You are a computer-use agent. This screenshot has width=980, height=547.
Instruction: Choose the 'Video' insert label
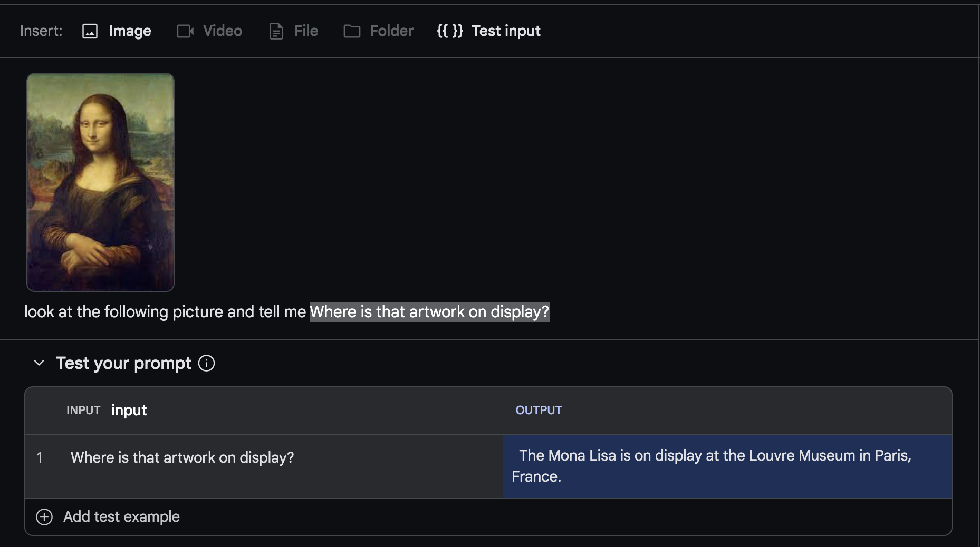[223, 31]
